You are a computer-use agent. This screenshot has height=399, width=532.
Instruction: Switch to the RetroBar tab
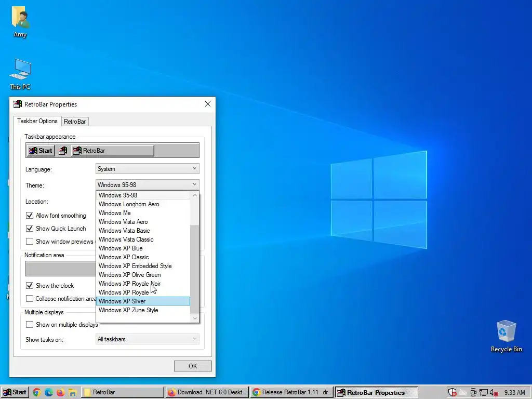[x=75, y=122]
